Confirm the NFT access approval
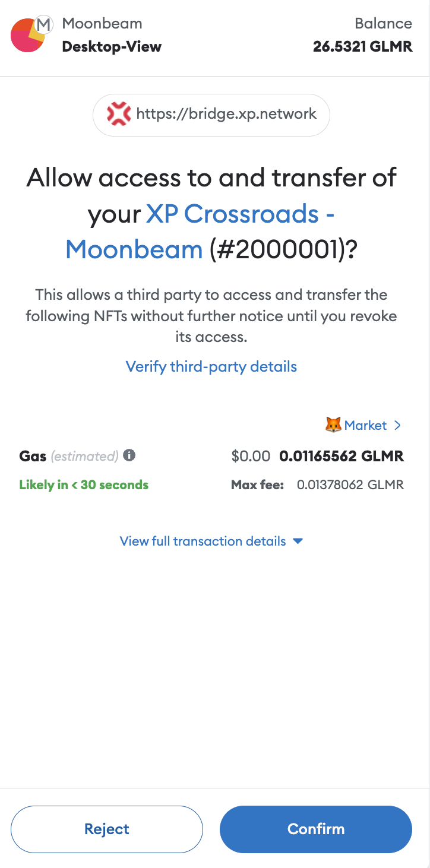Screen dimensions: 430x868 (316, 829)
